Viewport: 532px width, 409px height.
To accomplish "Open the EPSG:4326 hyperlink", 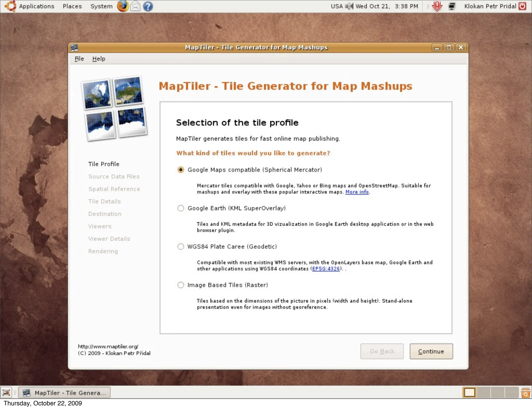I will tap(326, 269).
